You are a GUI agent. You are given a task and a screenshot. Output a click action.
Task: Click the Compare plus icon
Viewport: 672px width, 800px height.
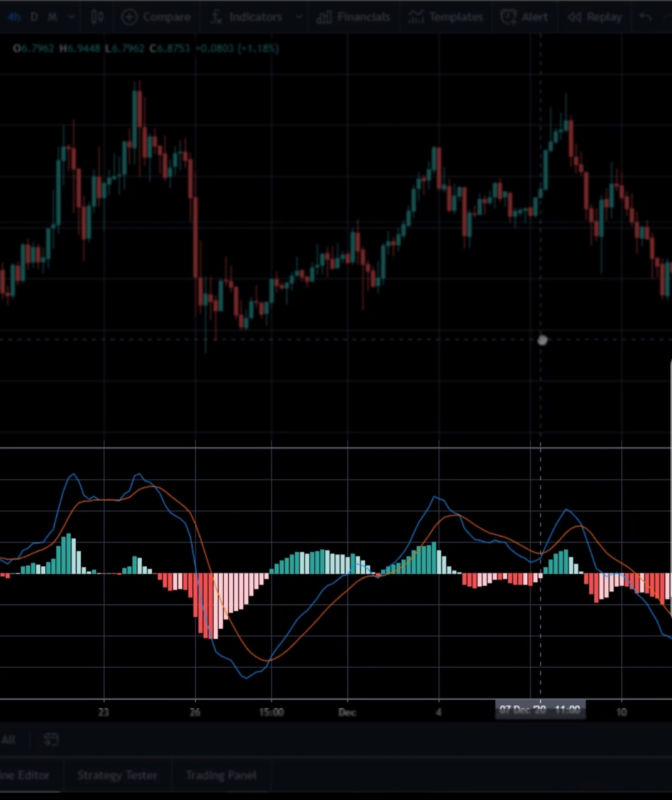tap(129, 17)
